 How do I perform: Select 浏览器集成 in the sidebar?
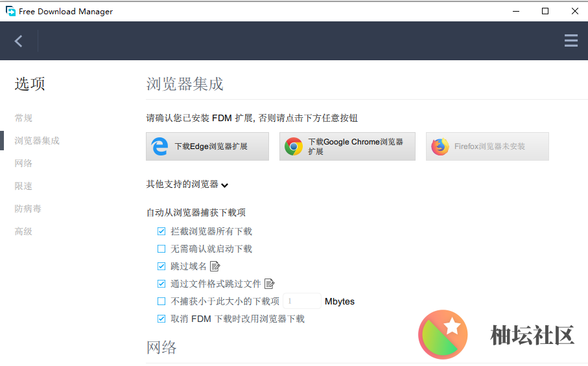(37, 141)
